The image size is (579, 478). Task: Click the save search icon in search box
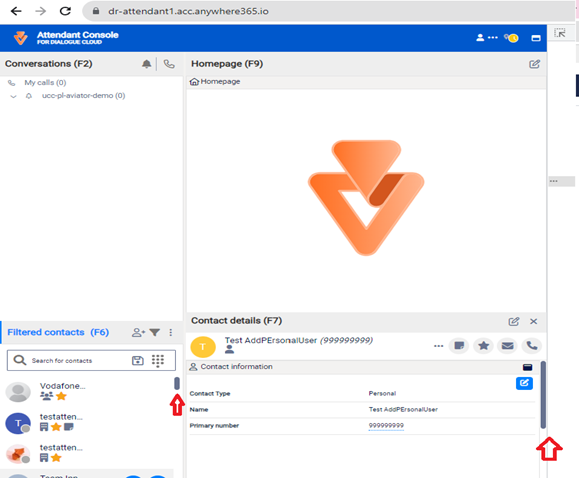point(138,361)
